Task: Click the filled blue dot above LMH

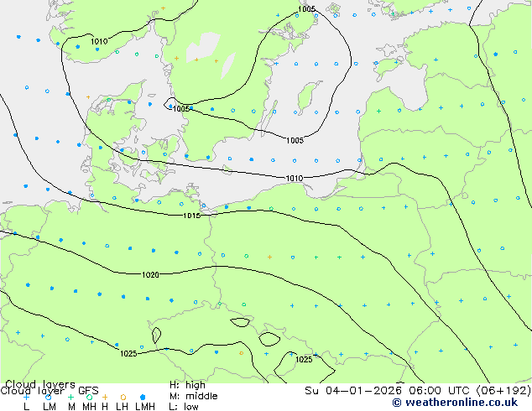Action: (x=143, y=397)
